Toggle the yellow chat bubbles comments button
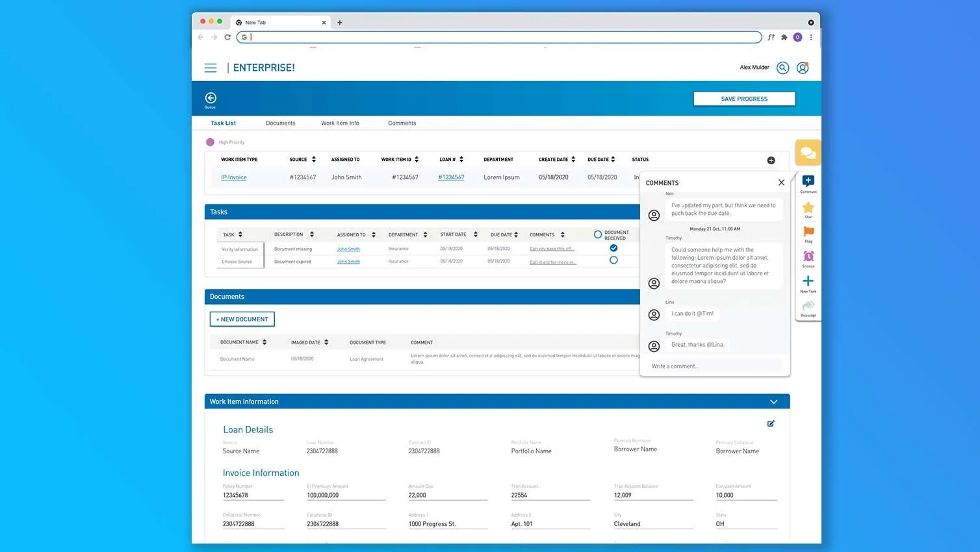Screen dimensions: 980x552 click(x=808, y=153)
